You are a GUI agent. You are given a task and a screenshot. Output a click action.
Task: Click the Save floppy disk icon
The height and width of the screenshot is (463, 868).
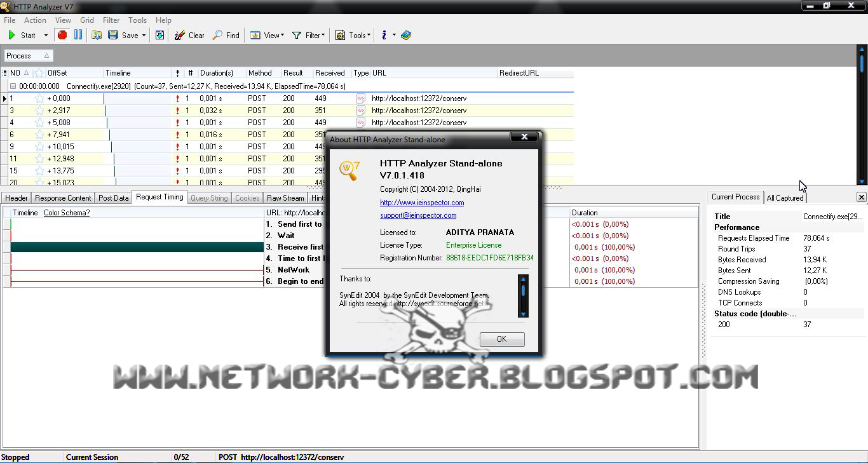[x=113, y=35]
